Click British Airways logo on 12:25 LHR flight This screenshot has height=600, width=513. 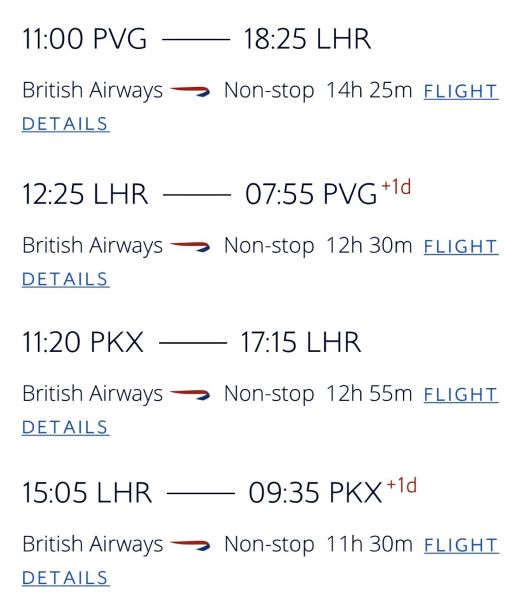pyautogui.click(x=190, y=246)
